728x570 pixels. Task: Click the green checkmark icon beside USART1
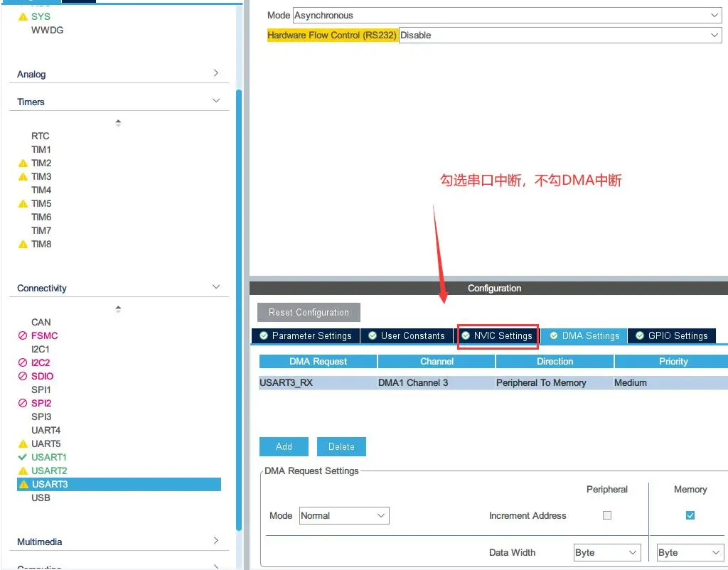click(x=23, y=457)
